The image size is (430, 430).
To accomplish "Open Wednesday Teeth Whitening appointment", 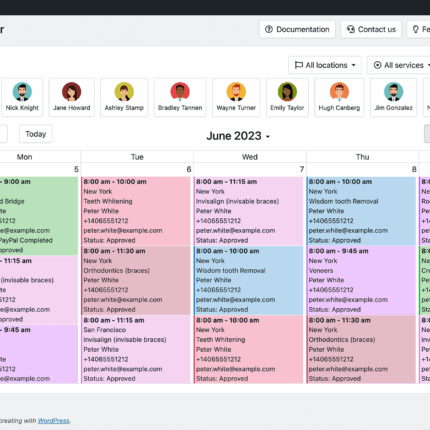I will tap(249, 349).
